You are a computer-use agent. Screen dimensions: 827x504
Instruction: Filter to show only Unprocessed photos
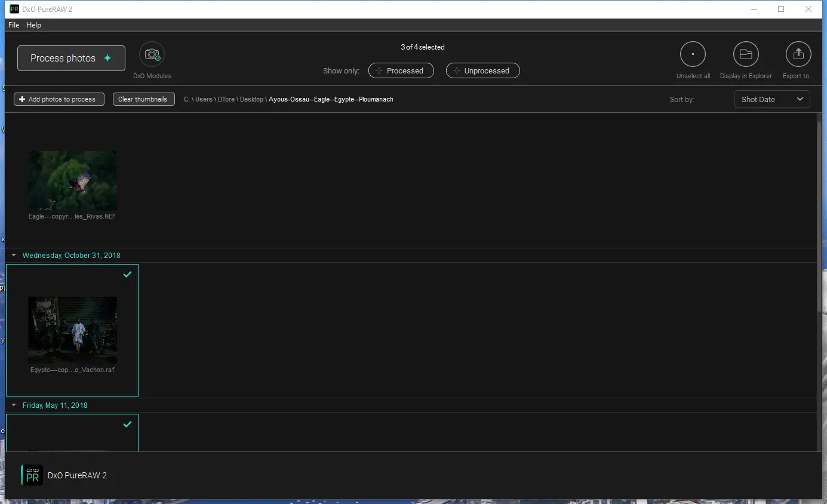482,70
